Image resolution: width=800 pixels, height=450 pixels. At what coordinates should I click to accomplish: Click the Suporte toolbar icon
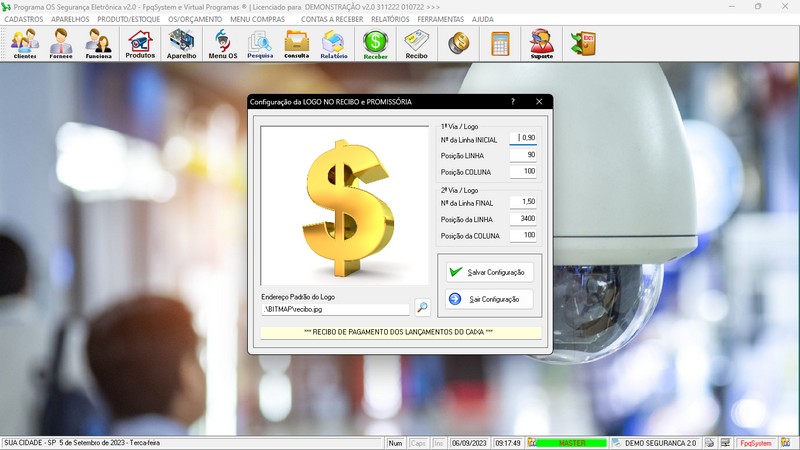click(x=541, y=44)
